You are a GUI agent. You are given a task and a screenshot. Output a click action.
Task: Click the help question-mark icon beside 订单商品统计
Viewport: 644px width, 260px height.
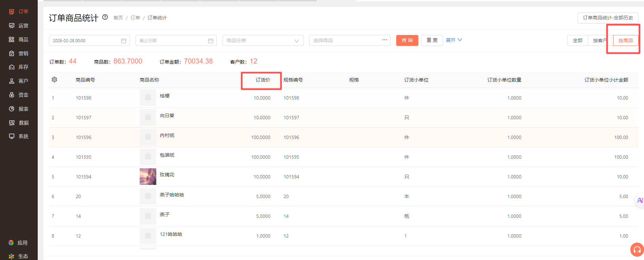point(105,17)
